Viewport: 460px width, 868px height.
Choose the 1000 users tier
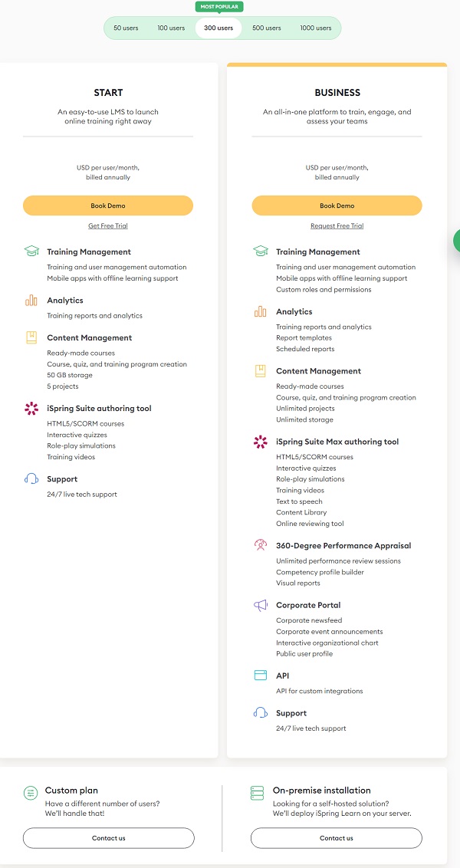point(316,28)
